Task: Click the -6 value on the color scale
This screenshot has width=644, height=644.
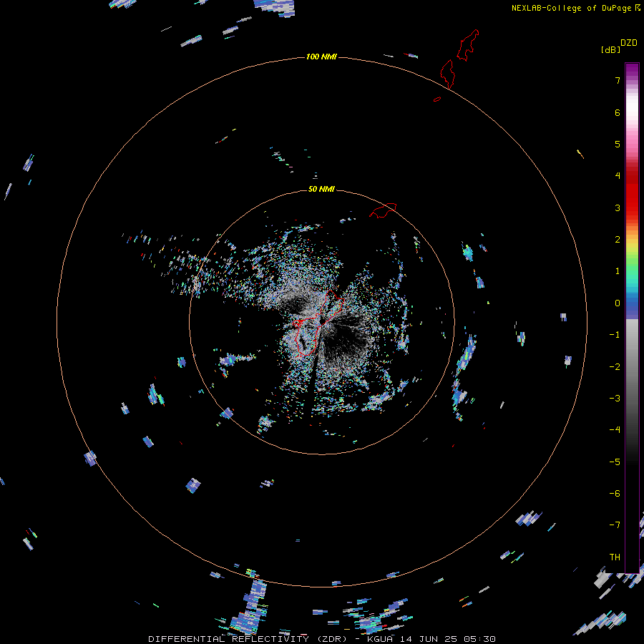Action: (x=615, y=494)
